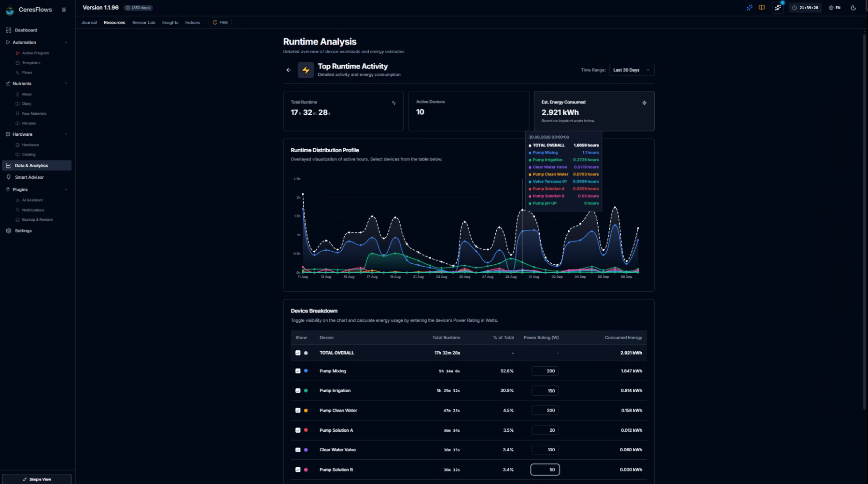The image size is (868, 484).
Task: Collapse the Automation sidebar section
Action: [66, 43]
